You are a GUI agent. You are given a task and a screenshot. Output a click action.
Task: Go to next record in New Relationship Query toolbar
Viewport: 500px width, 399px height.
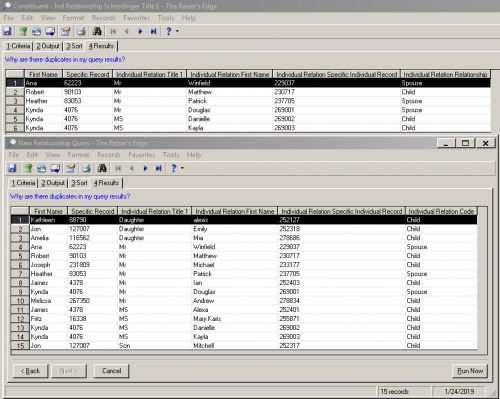pyautogui.click(x=145, y=168)
